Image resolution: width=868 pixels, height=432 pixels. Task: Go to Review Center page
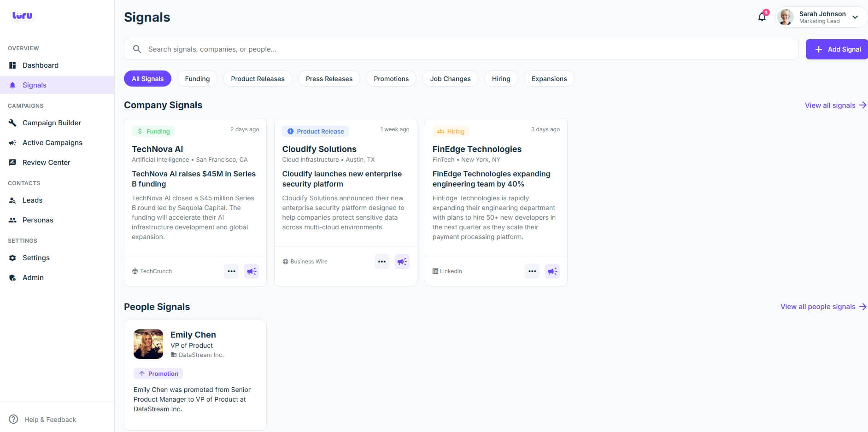[46, 163]
